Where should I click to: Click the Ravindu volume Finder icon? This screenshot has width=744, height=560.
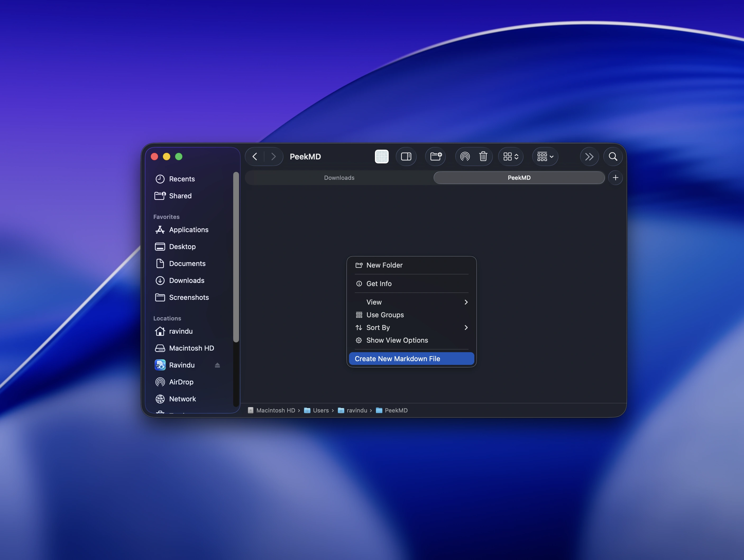(x=160, y=365)
